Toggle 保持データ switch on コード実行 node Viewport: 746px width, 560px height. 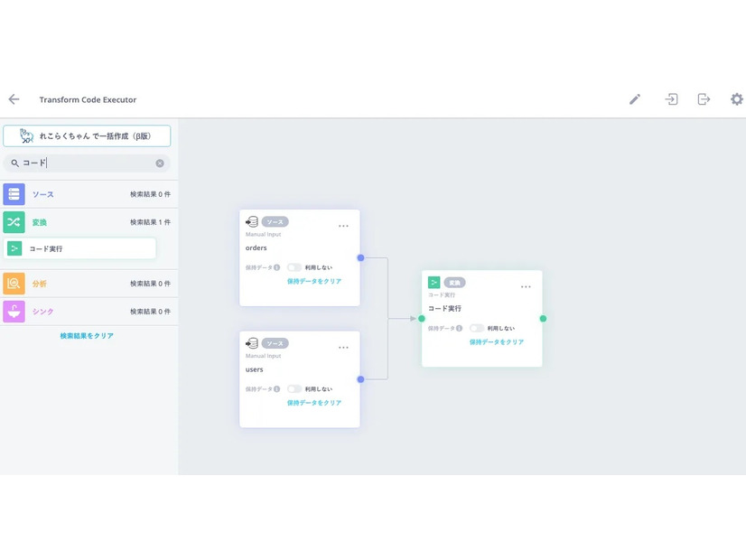(476, 328)
